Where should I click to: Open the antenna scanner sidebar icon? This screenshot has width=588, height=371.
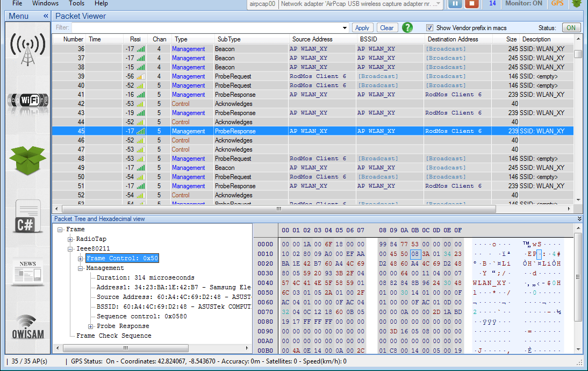[x=28, y=49]
